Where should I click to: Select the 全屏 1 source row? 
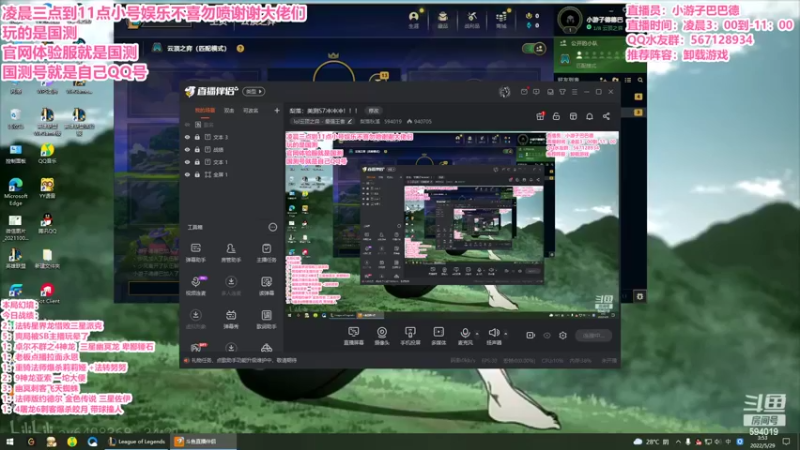[x=232, y=174]
